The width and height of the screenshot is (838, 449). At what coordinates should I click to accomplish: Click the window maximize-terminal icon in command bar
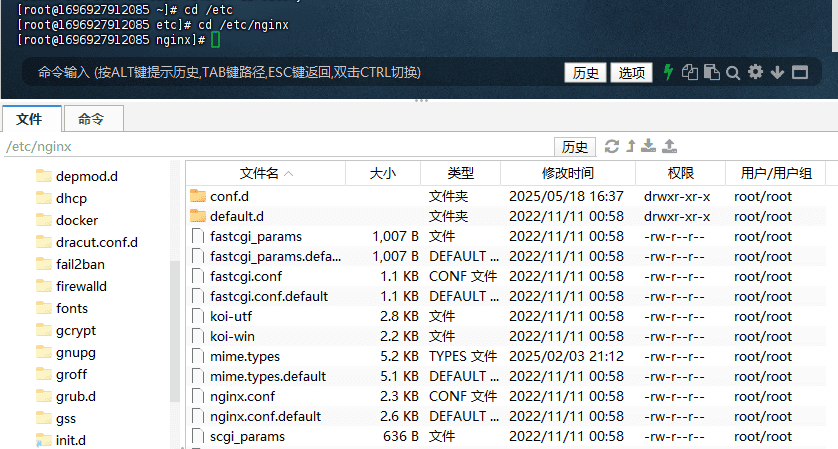(x=800, y=72)
